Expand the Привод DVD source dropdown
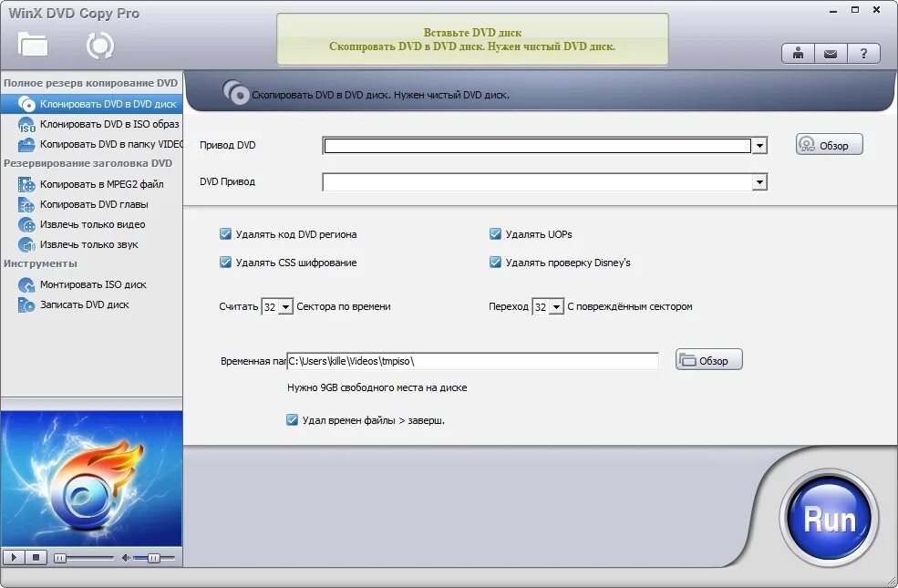Screen dimensions: 898x588 (x=759, y=146)
